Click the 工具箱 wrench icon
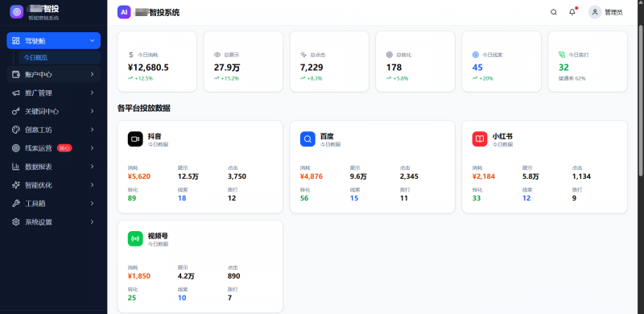 tap(16, 204)
